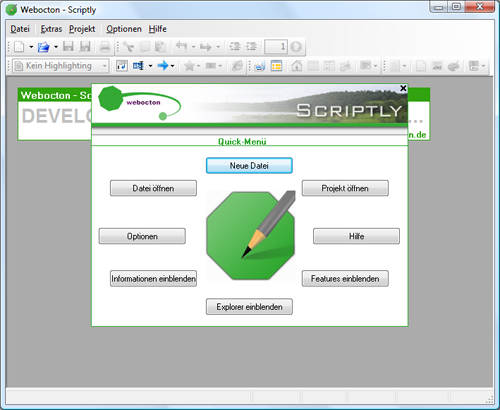Viewport: 500px width, 410px height.
Task: Click the round go-to-line button beside number field
Action: point(296,47)
